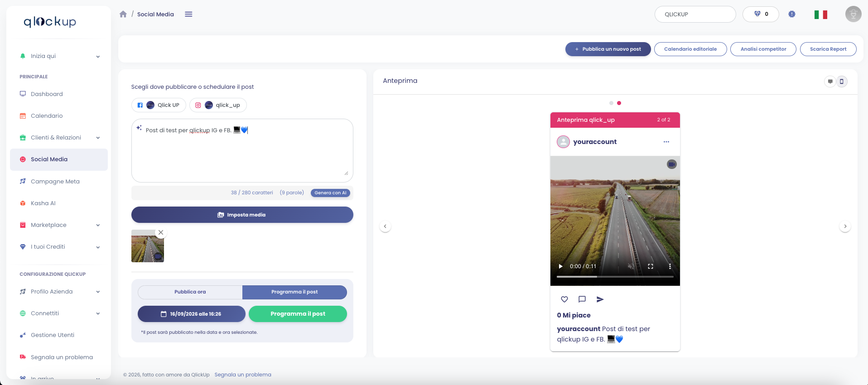Click the qlickup logo
Image resolution: width=868 pixels, height=385 pixels.
[x=50, y=21]
